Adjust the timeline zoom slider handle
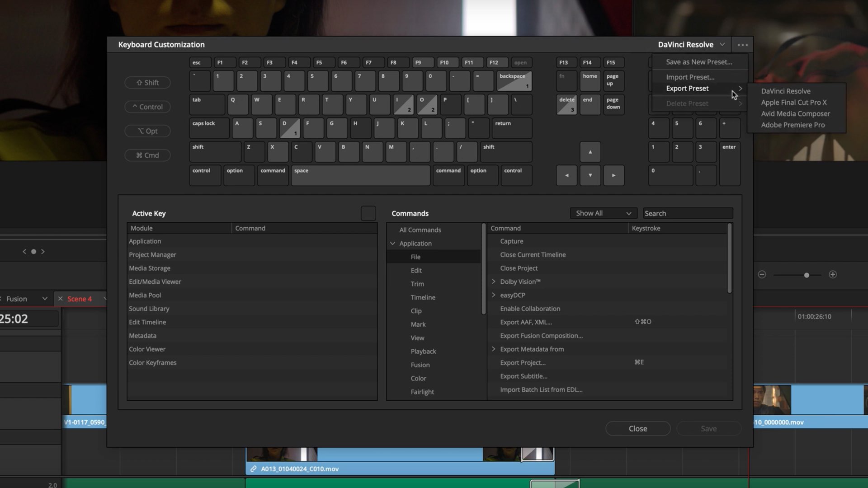The width and height of the screenshot is (868, 488). (x=806, y=275)
